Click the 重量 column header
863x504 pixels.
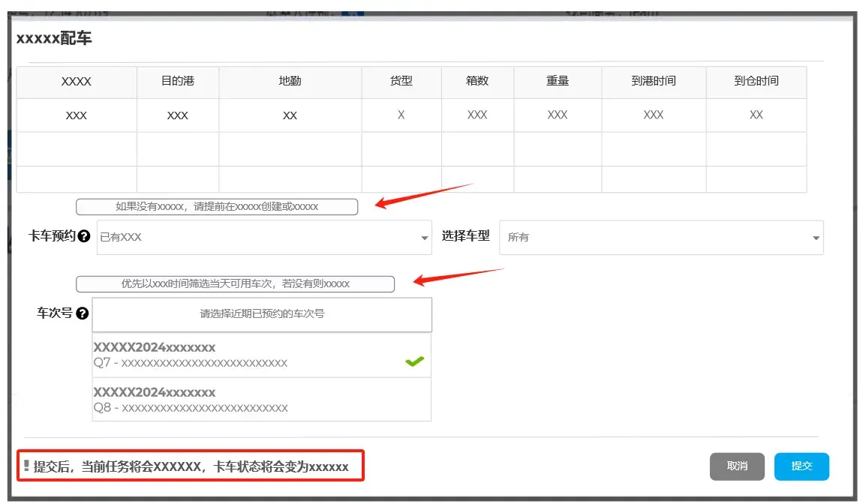click(558, 81)
